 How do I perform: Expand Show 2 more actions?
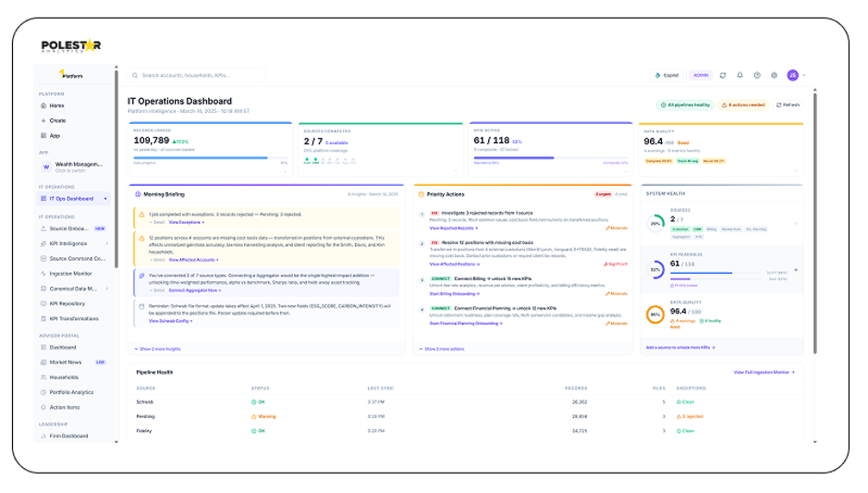(x=441, y=349)
